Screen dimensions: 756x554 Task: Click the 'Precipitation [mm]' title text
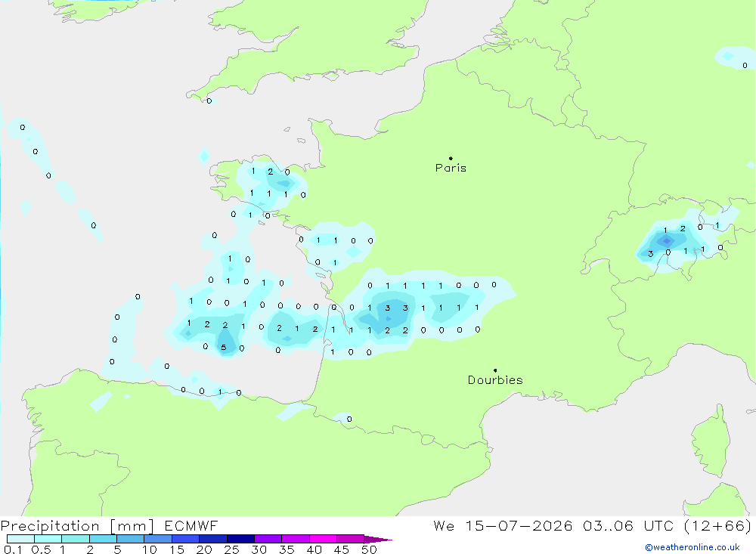[x=77, y=525]
